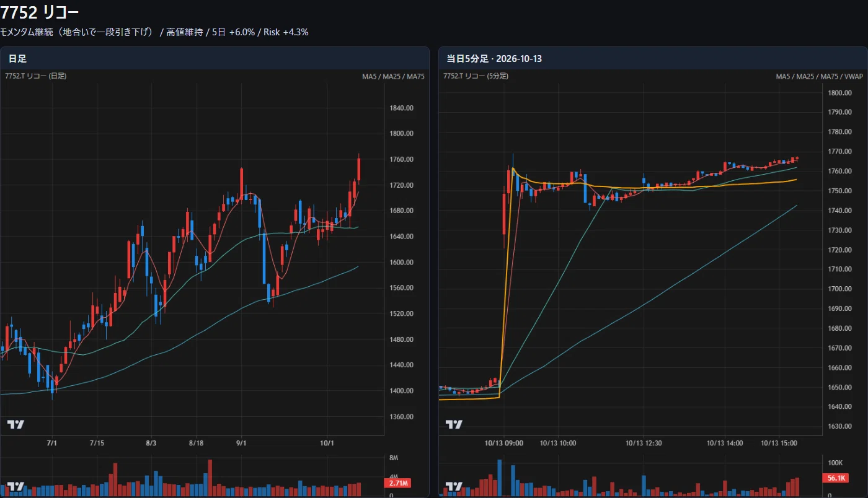The height and width of the screenshot is (498, 868).
Task: Click the 10/1 date axis label
Action: click(x=327, y=443)
